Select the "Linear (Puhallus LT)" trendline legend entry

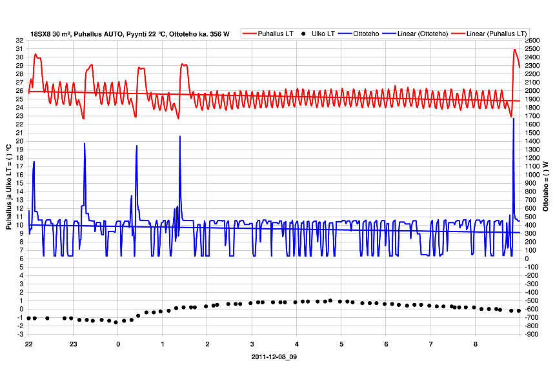pyautogui.click(x=497, y=34)
